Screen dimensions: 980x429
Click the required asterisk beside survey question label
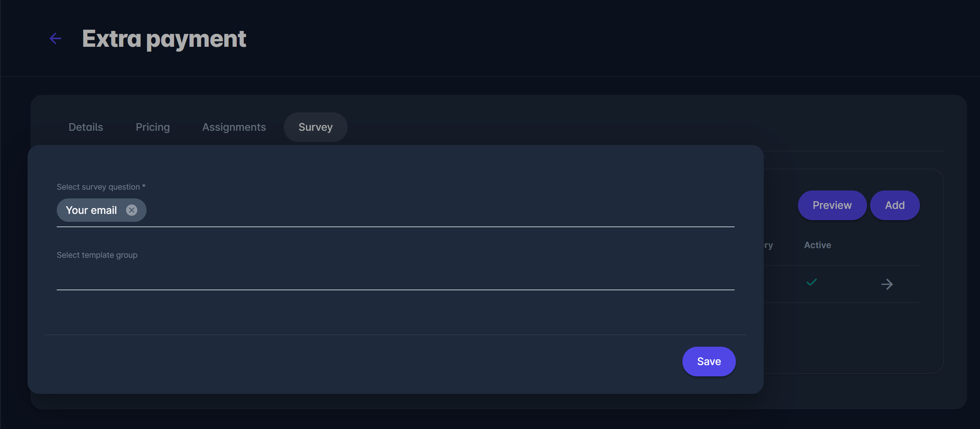tap(144, 186)
